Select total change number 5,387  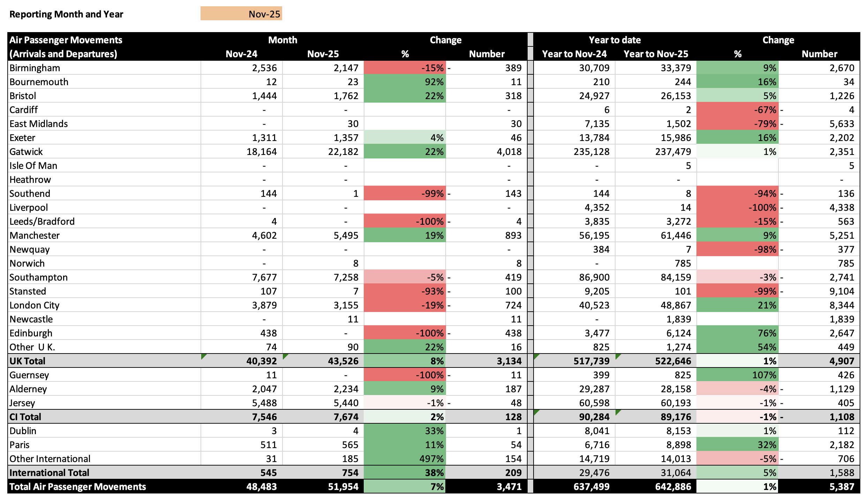click(841, 486)
